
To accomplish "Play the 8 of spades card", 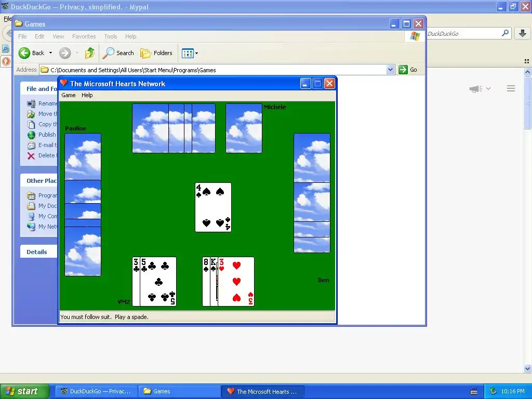I will [206, 282].
